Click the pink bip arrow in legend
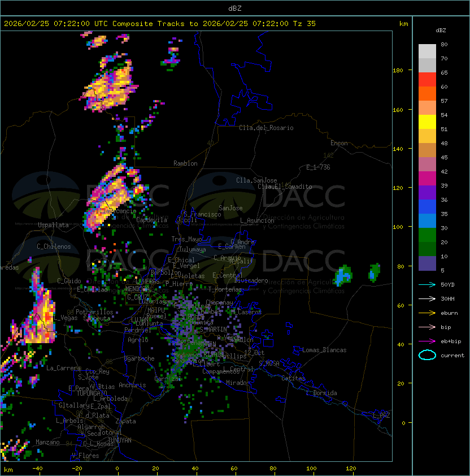Image resolution: width=470 pixels, height=476 pixels. pos(427,327)
